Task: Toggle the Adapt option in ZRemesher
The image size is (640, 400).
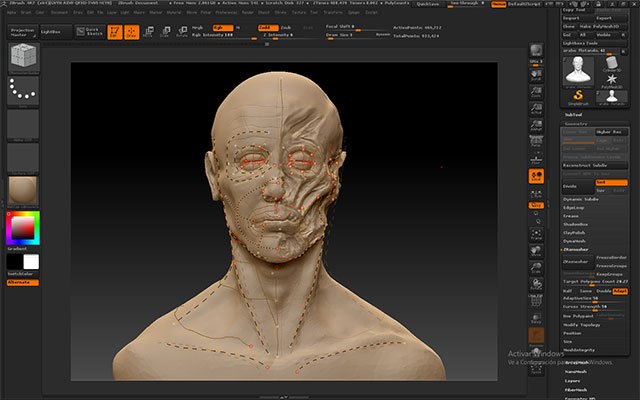Action: coord(620,291)
